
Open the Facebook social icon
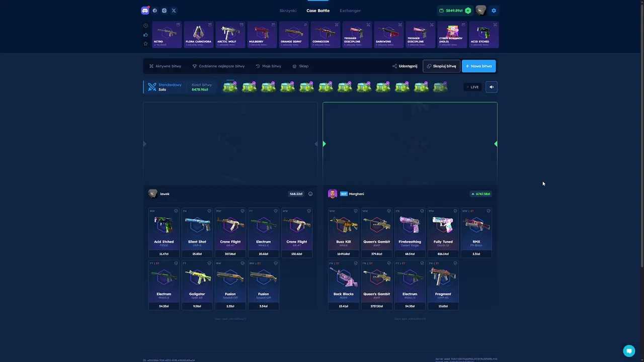click(154, 11)
